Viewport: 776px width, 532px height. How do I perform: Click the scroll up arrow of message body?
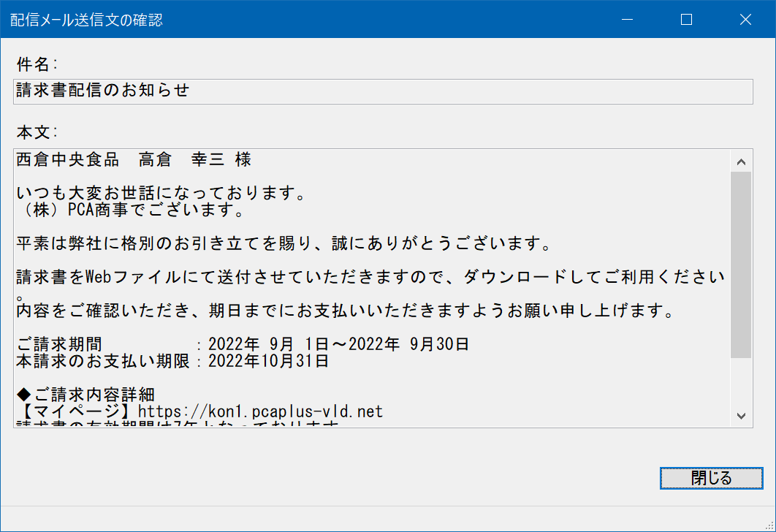[741, 161]
